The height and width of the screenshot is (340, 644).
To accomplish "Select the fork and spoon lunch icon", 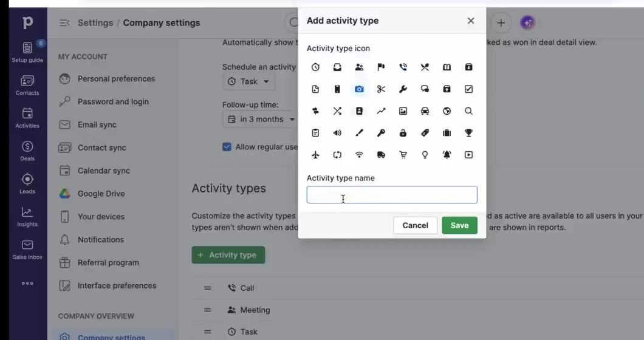I will tap(425, 67).
